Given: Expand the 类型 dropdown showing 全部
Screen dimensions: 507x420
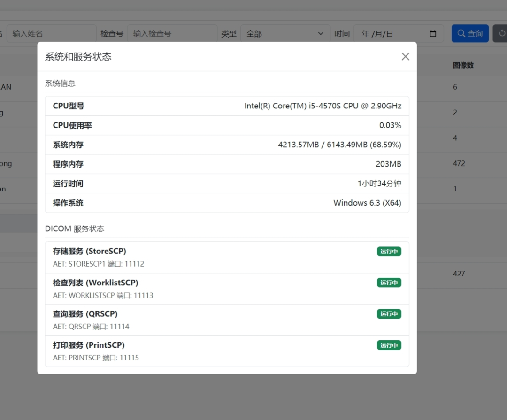Looking at the screenshot, I should pyautogui.click(x=284, y=34).
